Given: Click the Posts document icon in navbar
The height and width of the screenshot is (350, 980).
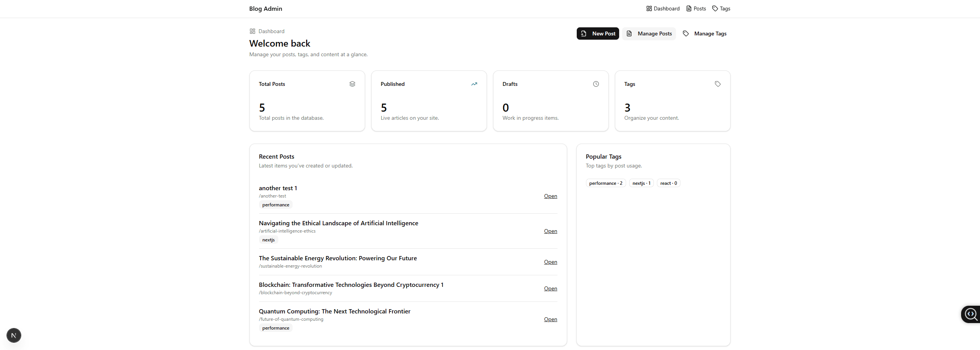Looking at the screenshot, I should click(x=689, y=8).
